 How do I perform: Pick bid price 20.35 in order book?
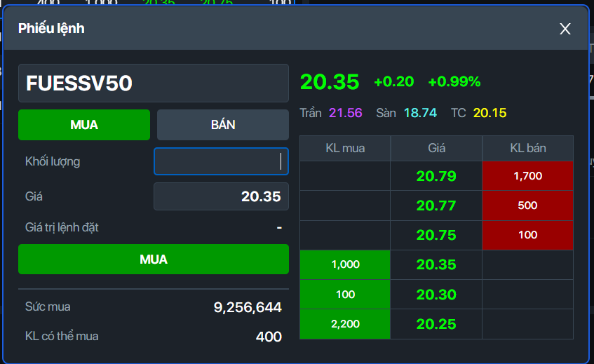pyautogui.click(x=436, y=264)
